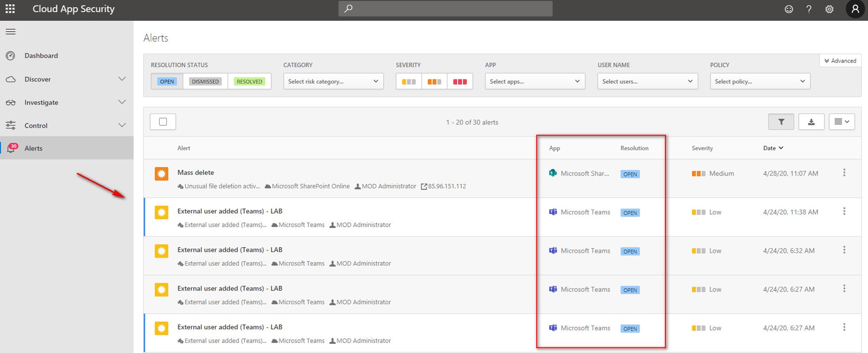
Task: Toggle the DISMISSED resolution status filter
Action: pos(205,81)
